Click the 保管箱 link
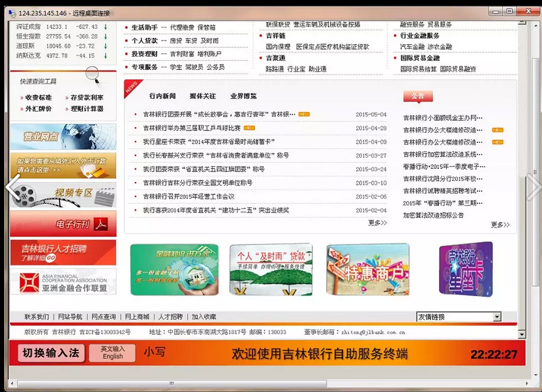Viewport: 542px width, 392px height. pos(206,27)
